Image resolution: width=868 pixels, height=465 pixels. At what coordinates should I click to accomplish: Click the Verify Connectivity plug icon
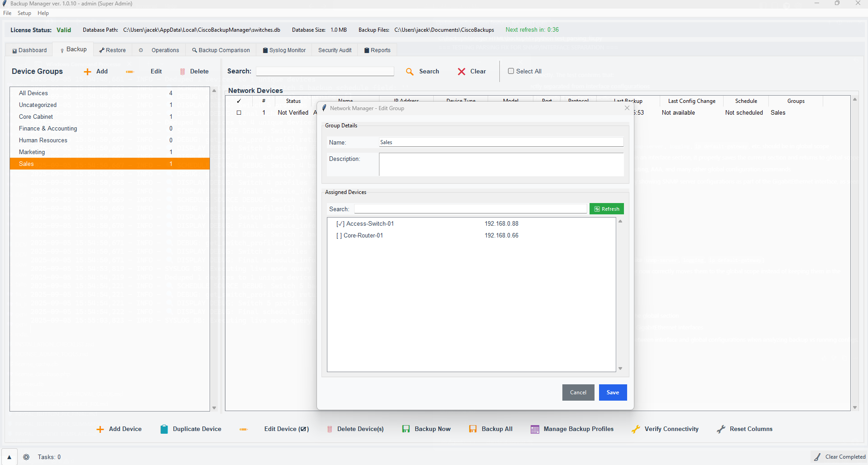tap(636, 429)
